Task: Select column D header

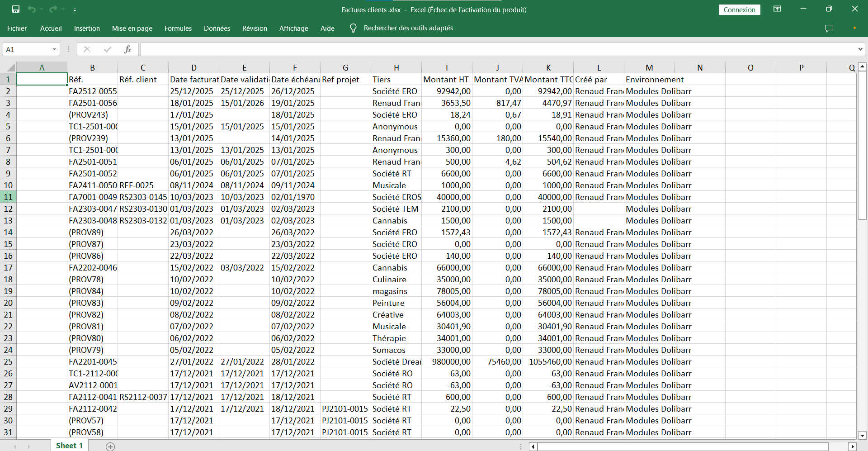Action: click(193, 68)
